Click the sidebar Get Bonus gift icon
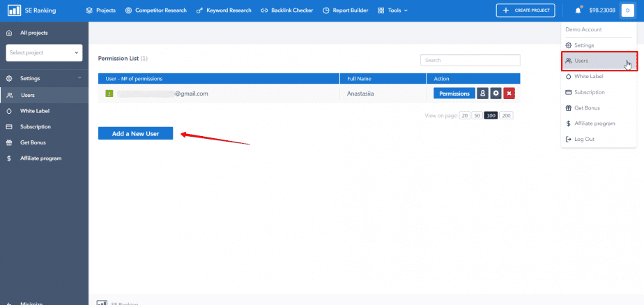Screen dimensions: 644x305 point(9,142)
